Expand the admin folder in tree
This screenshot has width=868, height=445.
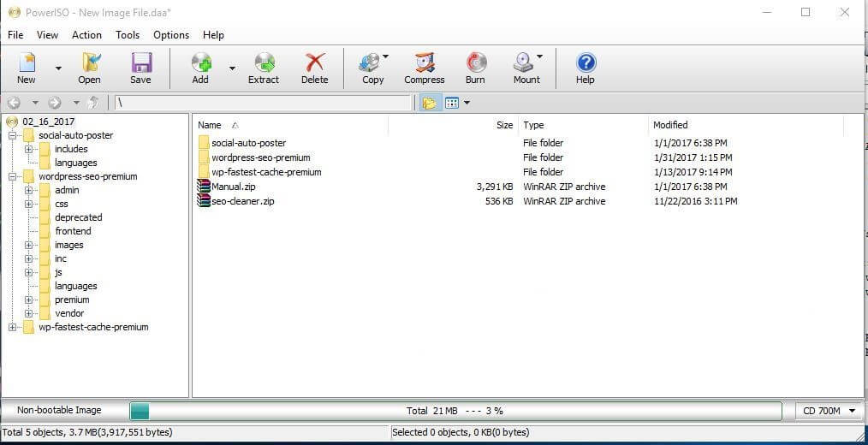[x=28, y=190]
